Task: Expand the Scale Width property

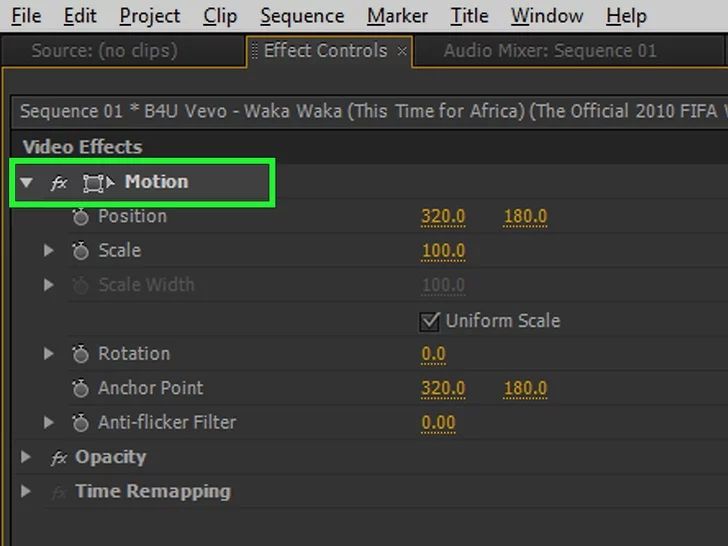Action: pyautogui.click(x=48, y=285)
